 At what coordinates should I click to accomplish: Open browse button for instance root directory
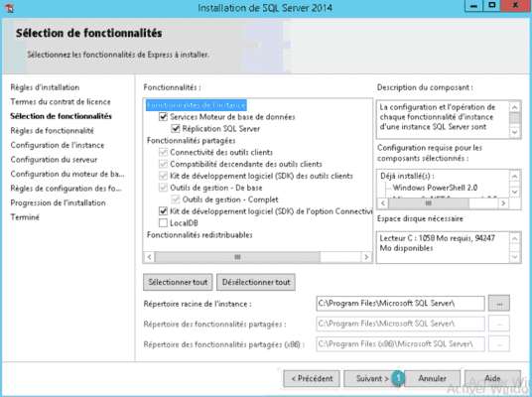click(498, 303)
